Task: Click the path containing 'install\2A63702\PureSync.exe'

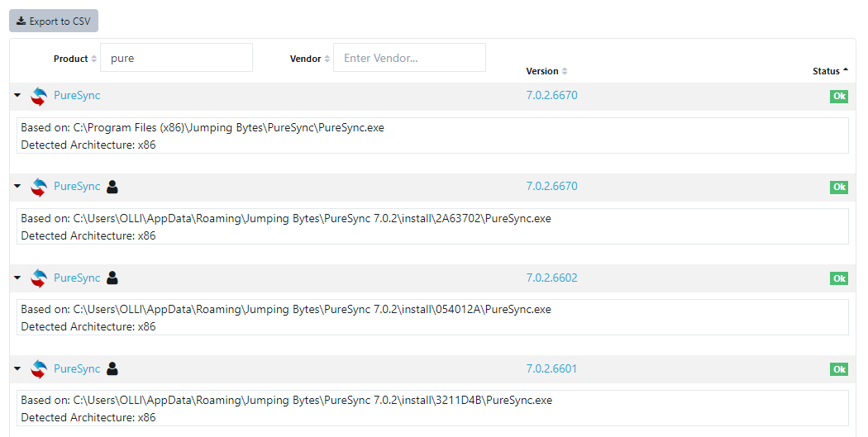Action: click(x=286, y=218)
